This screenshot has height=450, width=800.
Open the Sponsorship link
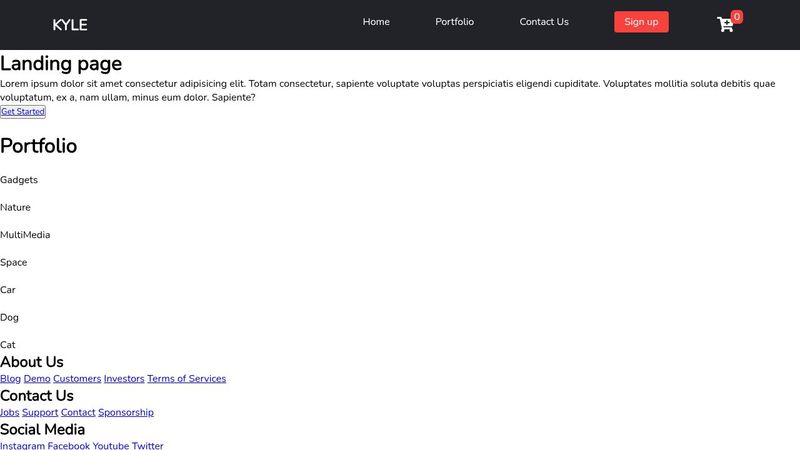click(126, 412)
